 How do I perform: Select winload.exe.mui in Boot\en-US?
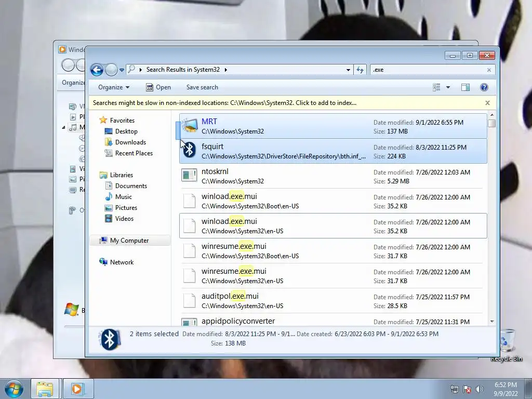[x=333, y=201]
